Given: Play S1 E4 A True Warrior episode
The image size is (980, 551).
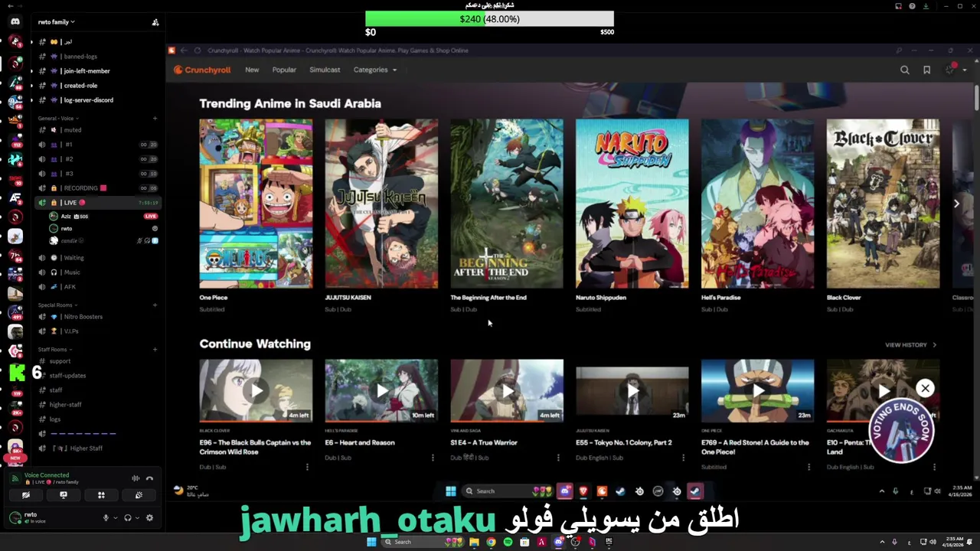Looking at the screenshot, I should click(507, 390).
